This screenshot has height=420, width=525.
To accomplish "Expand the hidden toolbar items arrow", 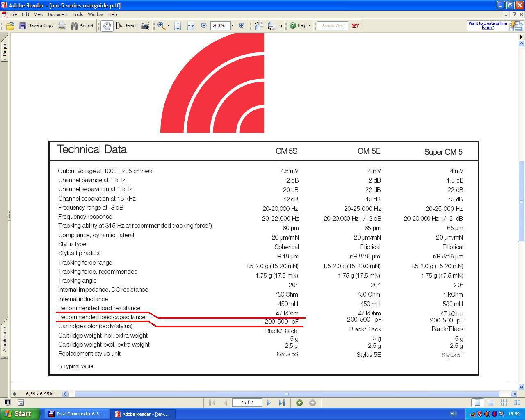I will tap(281, 26).
